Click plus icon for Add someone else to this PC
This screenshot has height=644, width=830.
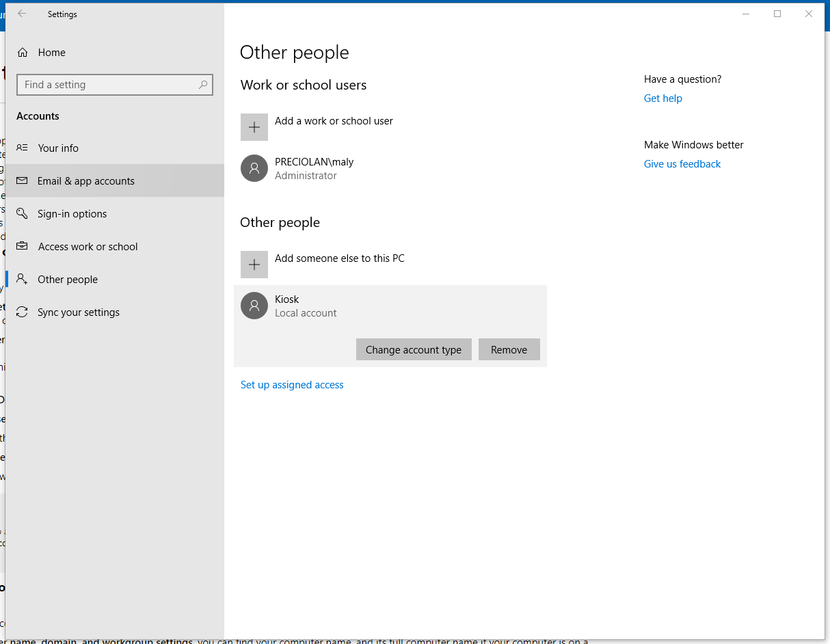254,265
